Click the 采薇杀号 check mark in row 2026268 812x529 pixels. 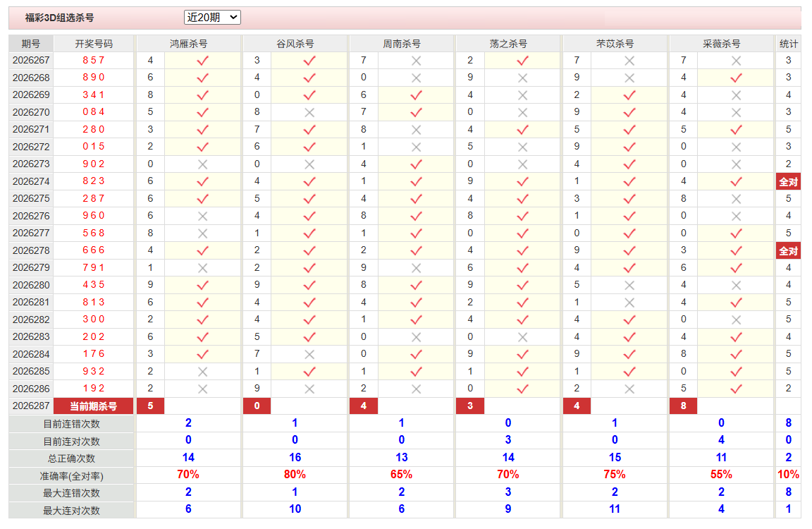point(736,78)
